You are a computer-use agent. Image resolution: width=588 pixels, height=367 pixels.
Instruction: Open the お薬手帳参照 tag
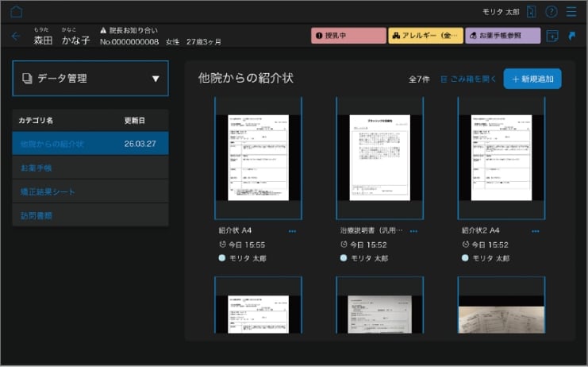503,36
